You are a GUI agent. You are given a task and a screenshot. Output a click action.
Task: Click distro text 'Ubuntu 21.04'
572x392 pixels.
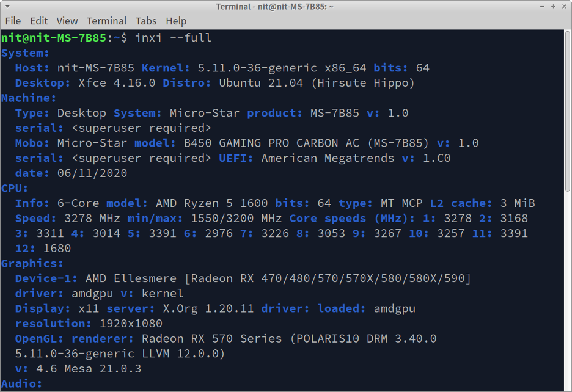pyautogui.click(x=261, y=83)
